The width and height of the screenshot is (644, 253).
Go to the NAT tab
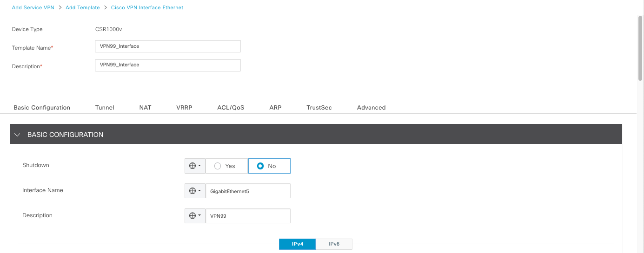pyautogui.click(x=145, y=107)
